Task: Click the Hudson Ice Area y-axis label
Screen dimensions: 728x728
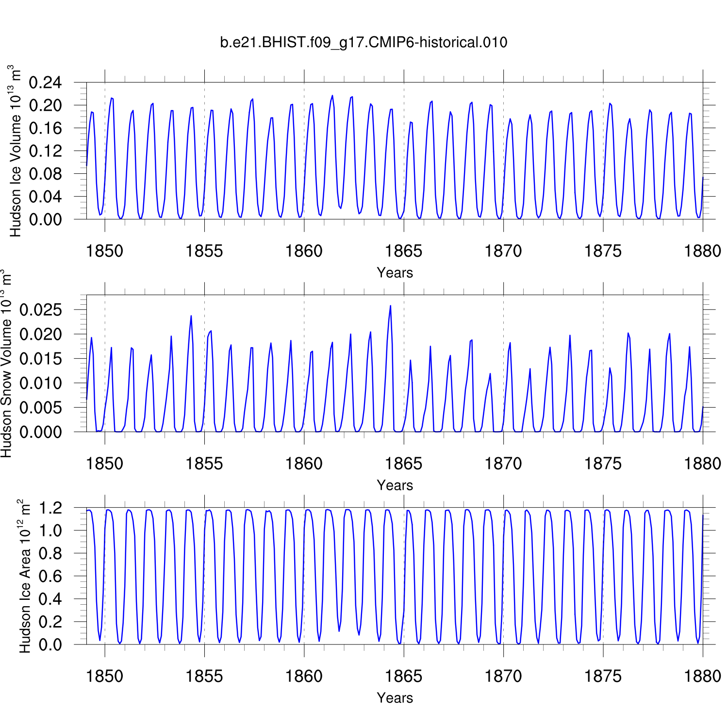Action: click(25, 576)
